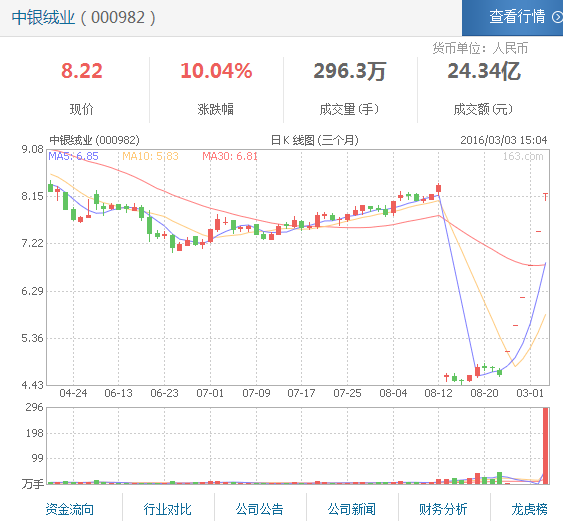This screenshot has width=563, height=521.
Task: Click the MA10: 5.83 legend
Action: tap(150, 156)
